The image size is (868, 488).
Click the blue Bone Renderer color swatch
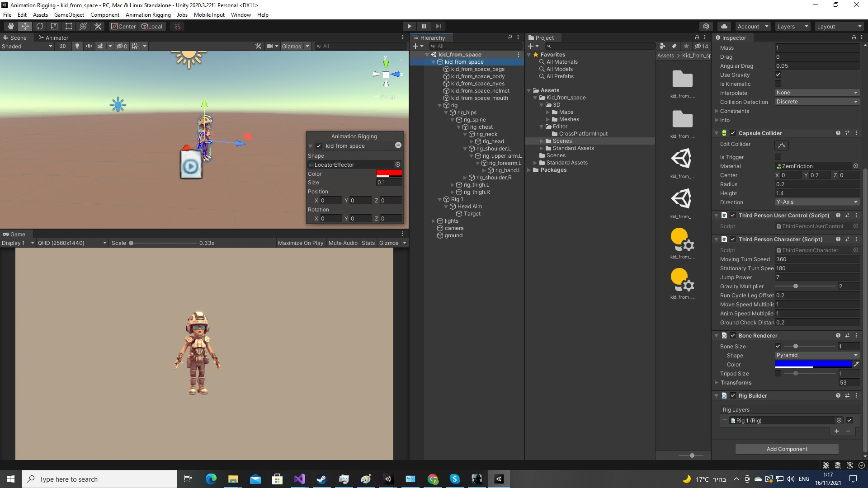click(813, 364)
